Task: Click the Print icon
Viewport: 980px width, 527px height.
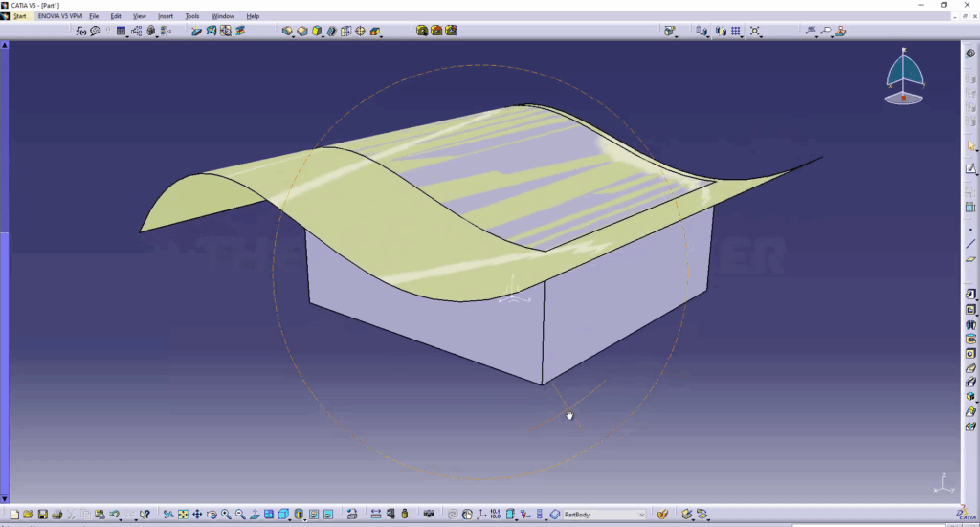Action: coord(57,515)
